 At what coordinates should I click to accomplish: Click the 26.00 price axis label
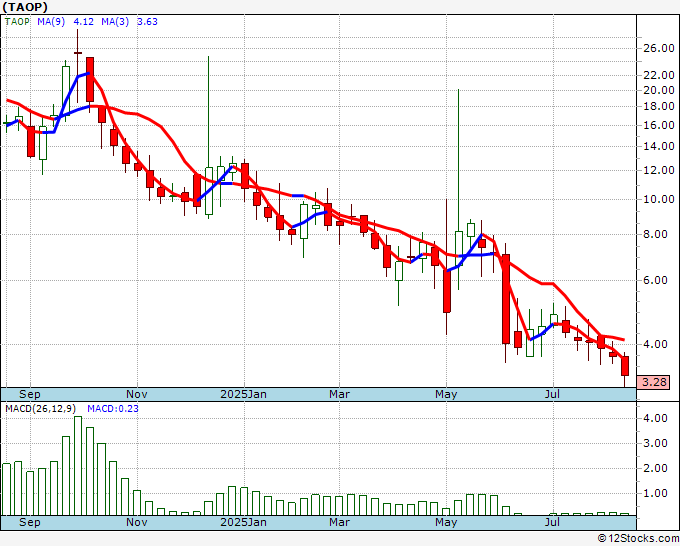point(659,48)
